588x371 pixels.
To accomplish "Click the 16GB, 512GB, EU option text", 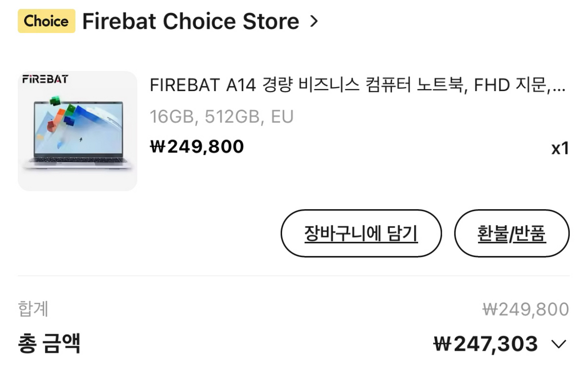I will point(221,116).
